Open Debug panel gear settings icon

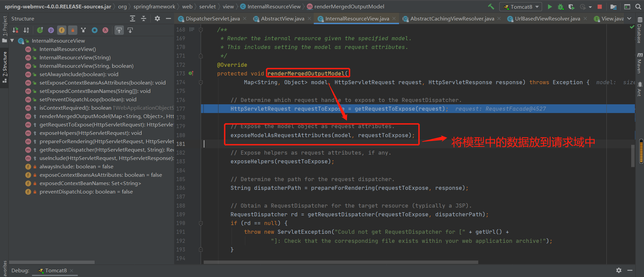click(619, 270)
